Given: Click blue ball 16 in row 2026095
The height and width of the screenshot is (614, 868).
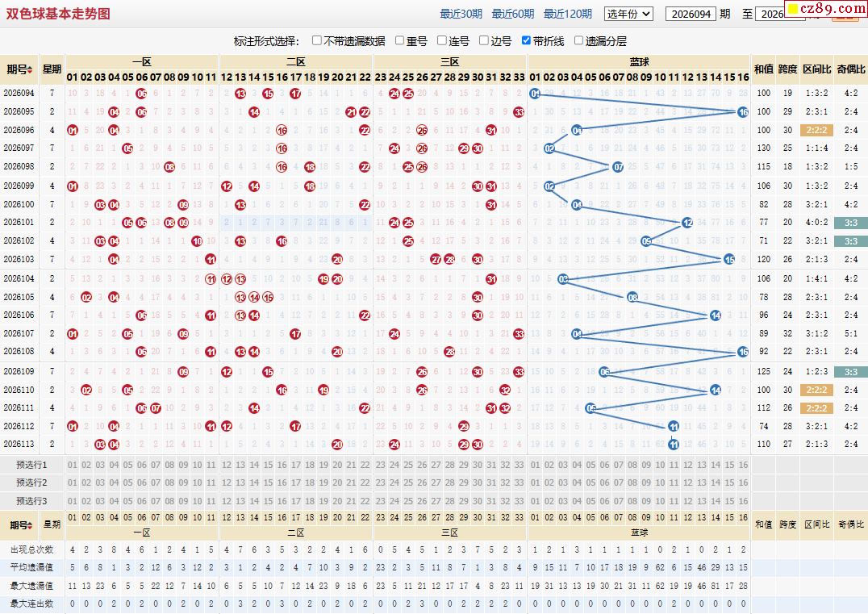Looking at the screenshot, I should [x=743, y=112].
